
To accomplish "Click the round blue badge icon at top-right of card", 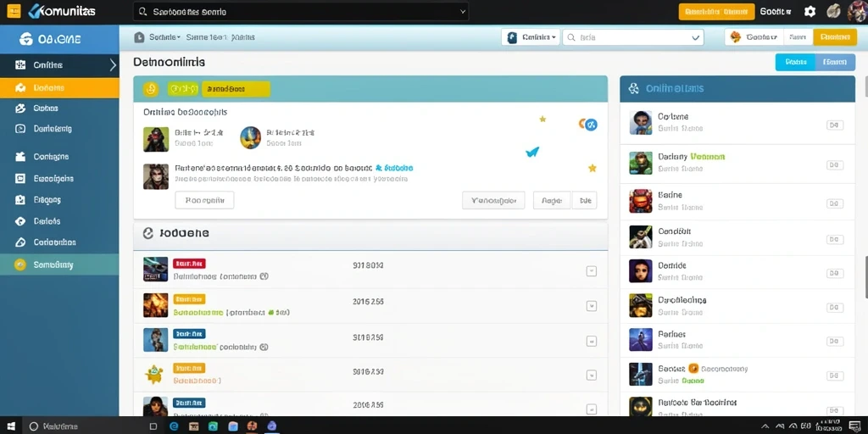I will 591,125.
